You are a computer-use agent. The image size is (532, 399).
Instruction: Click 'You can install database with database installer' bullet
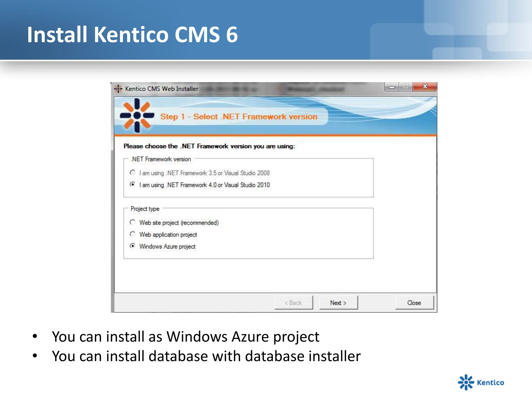tap(206, 356)
